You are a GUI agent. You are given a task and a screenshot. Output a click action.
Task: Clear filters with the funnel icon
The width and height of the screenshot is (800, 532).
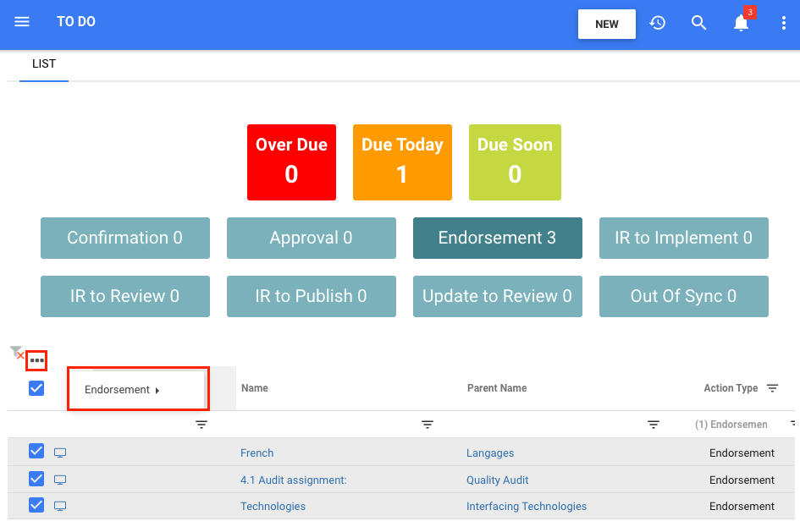16,352
